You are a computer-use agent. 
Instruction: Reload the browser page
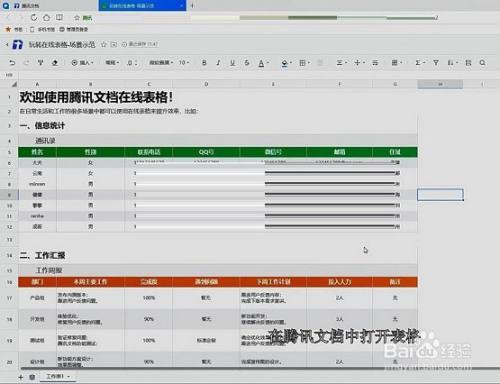(x=34, y=18)
